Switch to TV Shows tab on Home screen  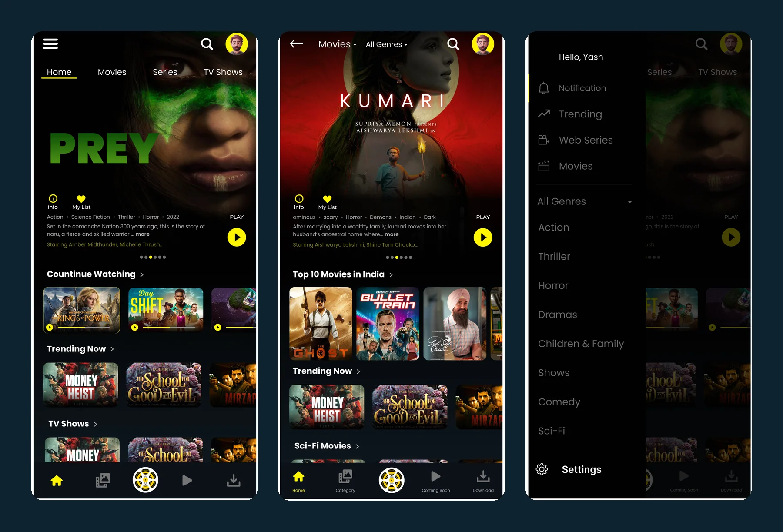click(x=223, y=72)
